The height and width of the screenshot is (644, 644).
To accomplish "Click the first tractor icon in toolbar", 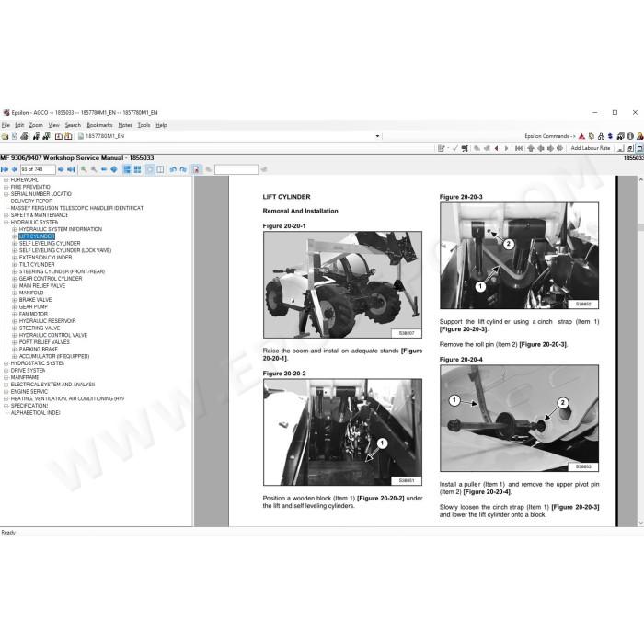I will click(37, 136).
